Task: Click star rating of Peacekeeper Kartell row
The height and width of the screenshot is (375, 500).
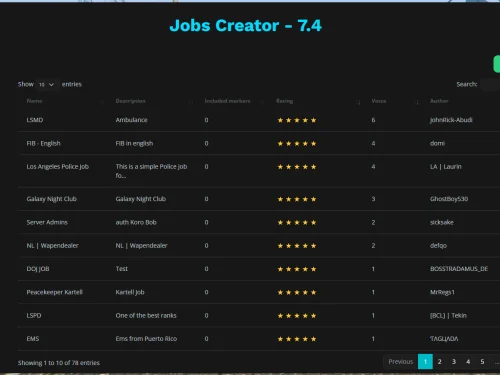Action: [x=297, y=293]
